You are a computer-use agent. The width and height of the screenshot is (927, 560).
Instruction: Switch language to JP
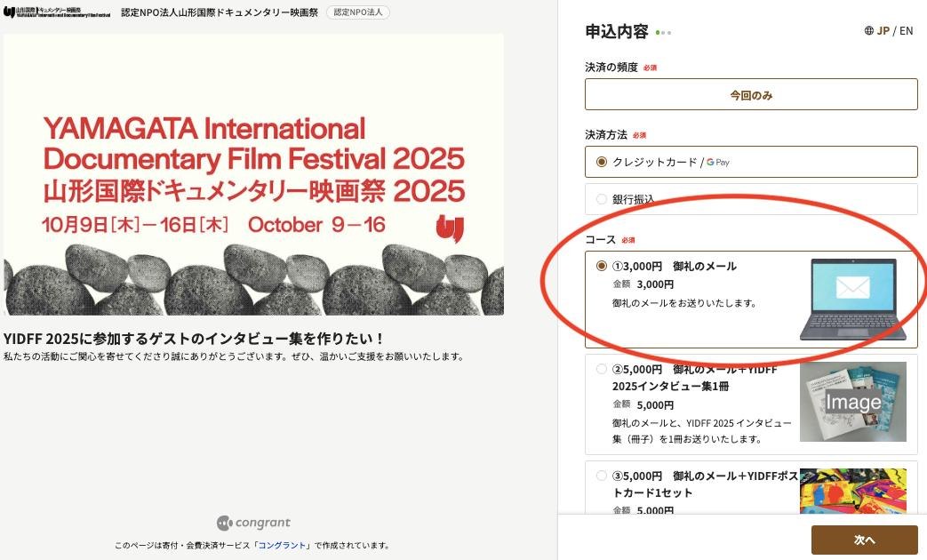pos(883,31)
